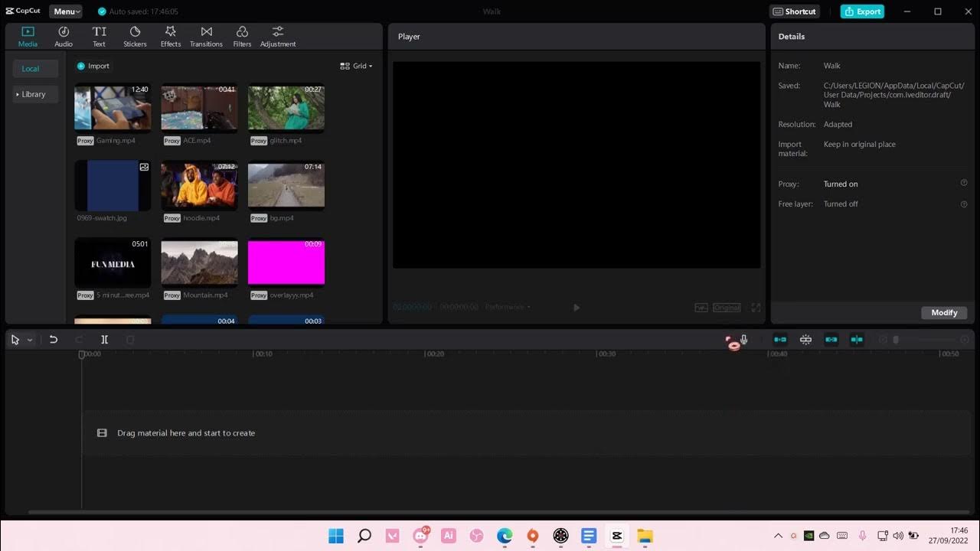Open the Grid view dropdown

pos(356,66)
